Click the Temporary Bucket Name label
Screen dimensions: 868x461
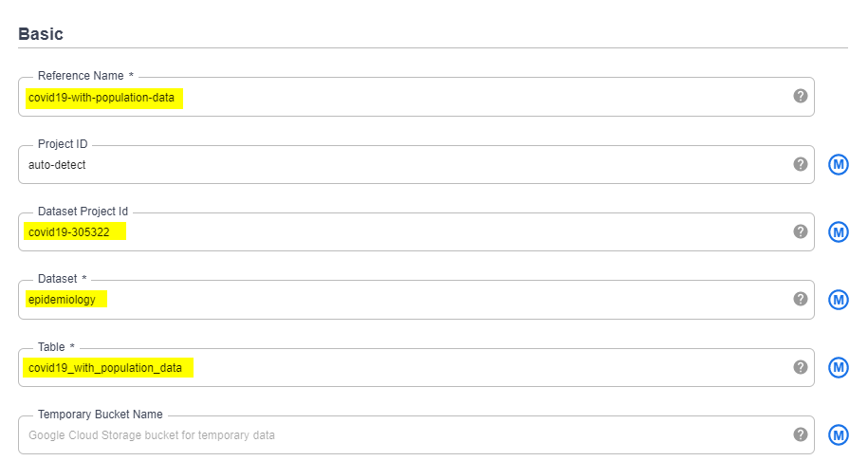coord(100,415)
